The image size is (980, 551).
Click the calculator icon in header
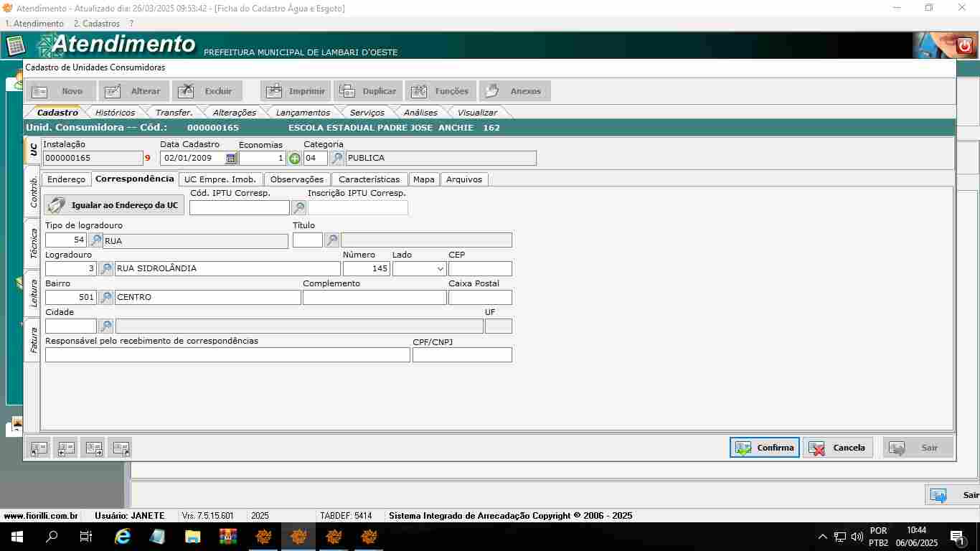16,45
